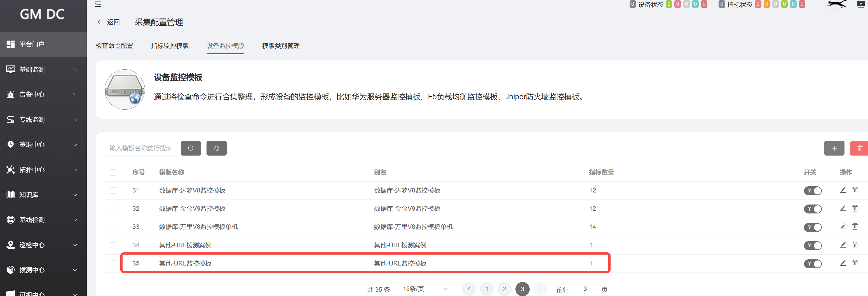Image resolution: width=868 pixels, height=296 pixels.
Task: Open the 15条/页 page size dropdown
Action: (425, 289)
